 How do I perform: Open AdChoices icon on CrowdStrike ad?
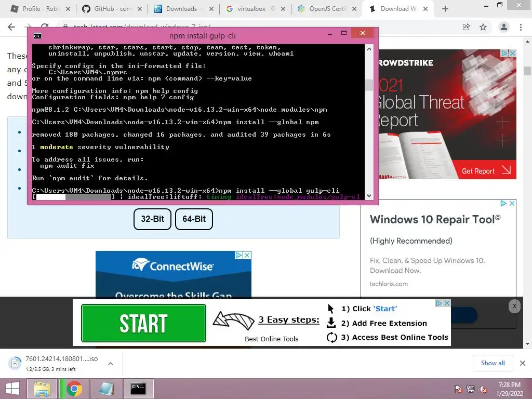pyautogui.click(x=504, y=54)
